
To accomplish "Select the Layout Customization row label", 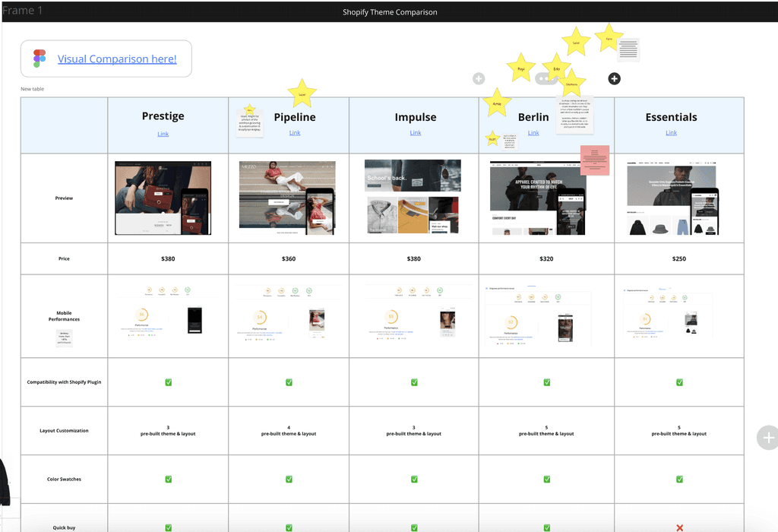I will tap(64, 431).
